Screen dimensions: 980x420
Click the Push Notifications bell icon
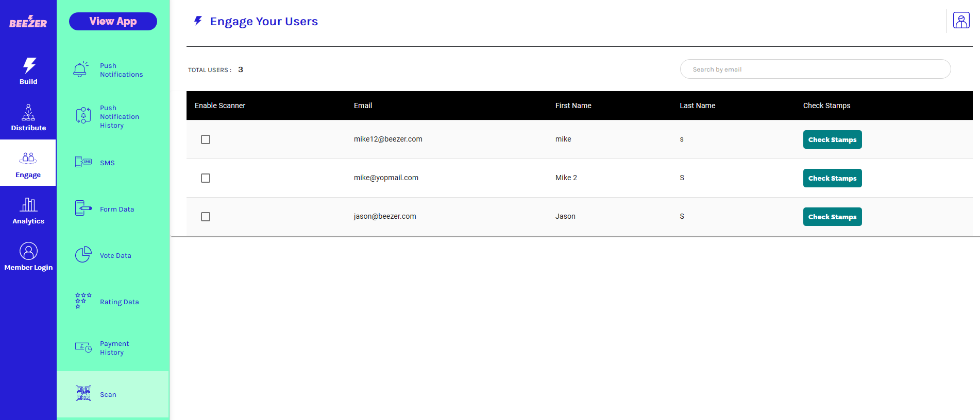pos(81,69)
